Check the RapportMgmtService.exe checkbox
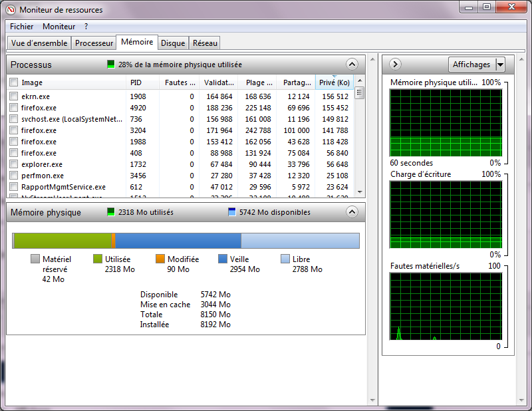The height and width of the screenshot is (411, 532). click(x=13, y=187)
